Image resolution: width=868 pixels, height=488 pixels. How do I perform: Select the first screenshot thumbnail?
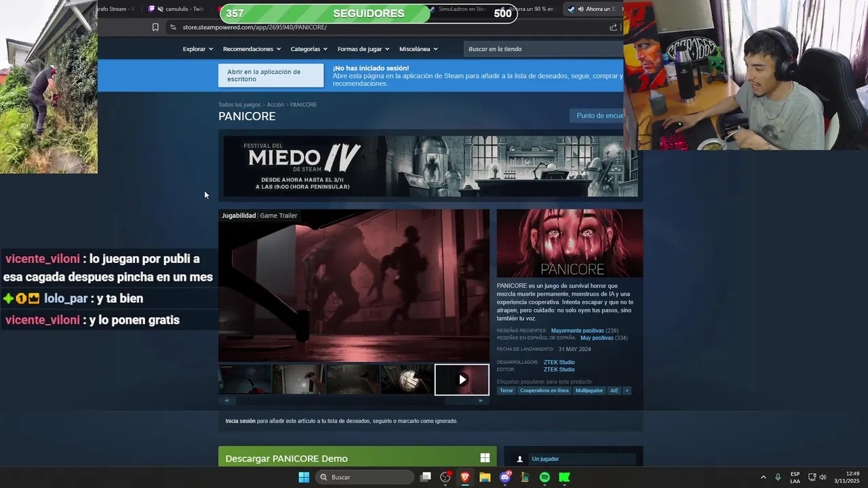coord(245,380)
